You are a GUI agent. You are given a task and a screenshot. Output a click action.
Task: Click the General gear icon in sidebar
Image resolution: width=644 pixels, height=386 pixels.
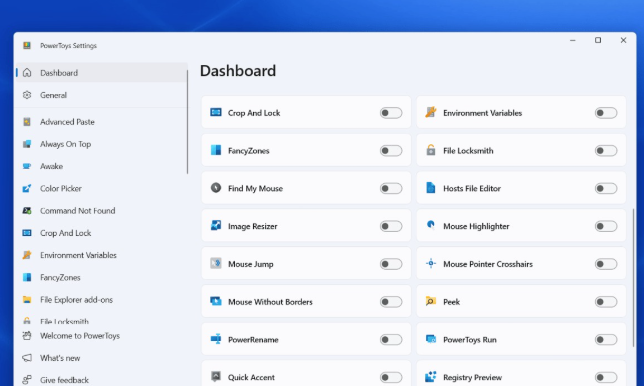27,95
